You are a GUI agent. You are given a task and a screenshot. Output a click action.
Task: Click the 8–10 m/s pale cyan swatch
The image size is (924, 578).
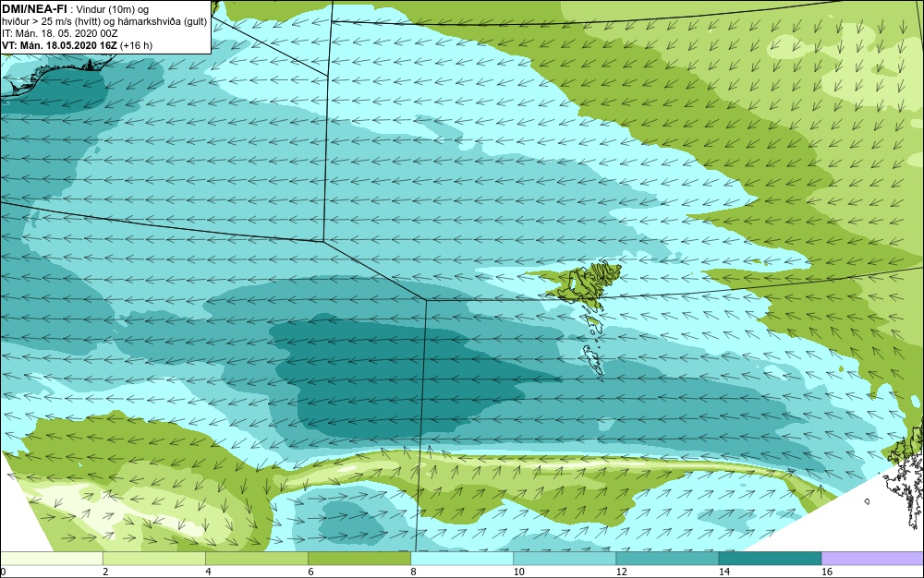click(x=462, y=558)
